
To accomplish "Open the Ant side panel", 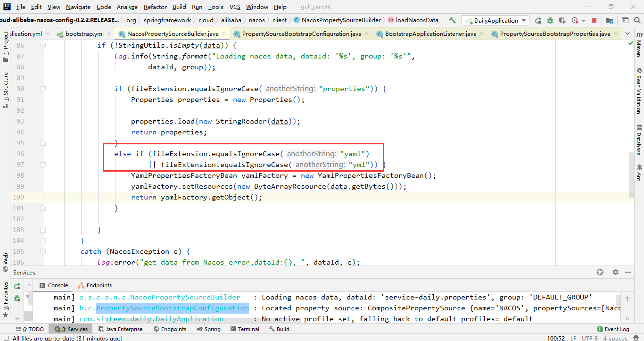I will pyautogui.click(x=639, y=173).
